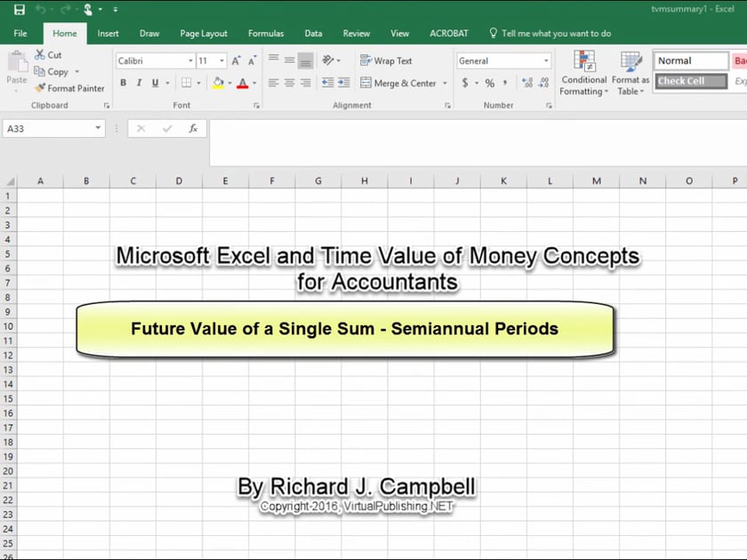Open the Clipboard dialog launcher
747x560 pixels.
107,106
